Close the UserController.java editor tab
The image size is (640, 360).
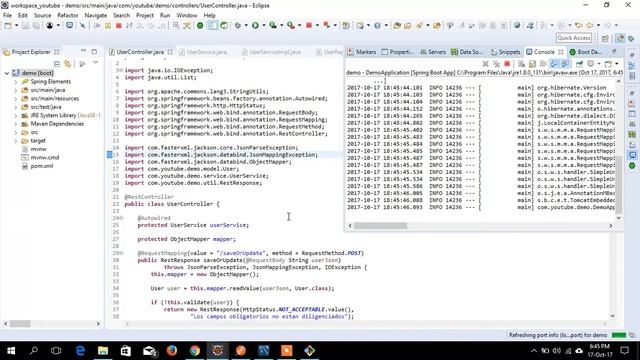pyautogui.click(x=170, y=52)
